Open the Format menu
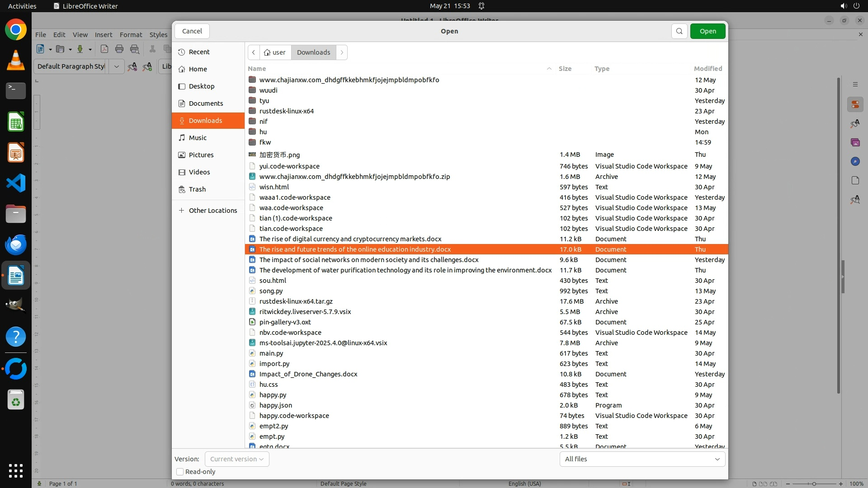The height and width of the screenshot is (488, 868). (x=131, y=35)
